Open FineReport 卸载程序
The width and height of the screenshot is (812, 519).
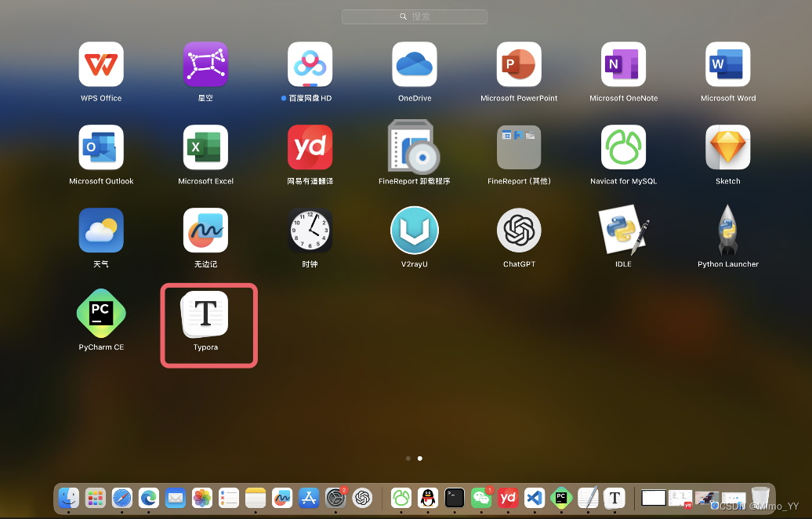tap(415, 147)
